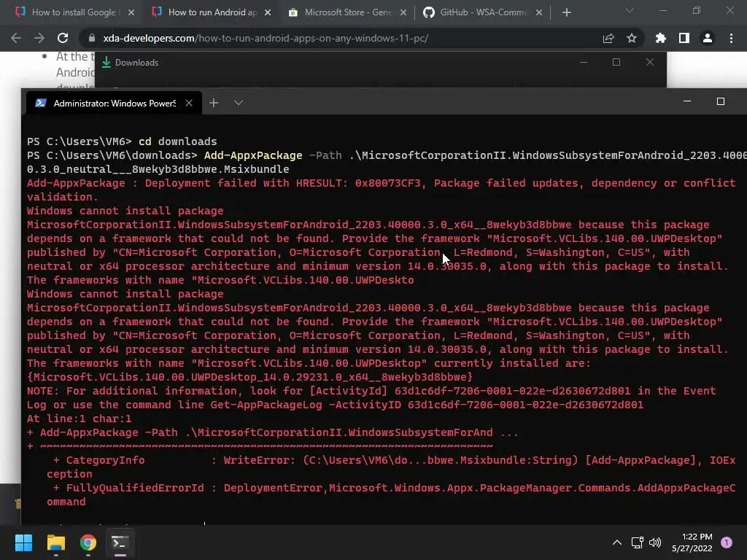Close the How to install Google tab

(x=131, y=12)
